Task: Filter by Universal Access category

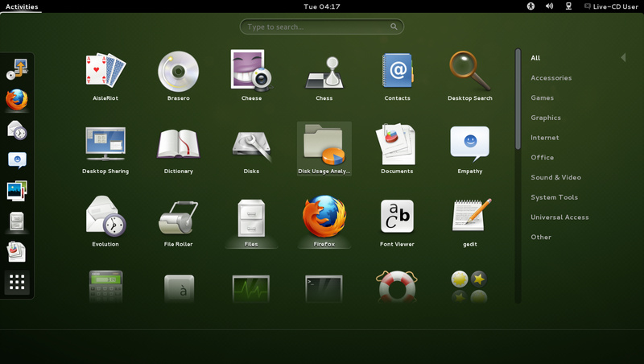Action: click(559, 217)
